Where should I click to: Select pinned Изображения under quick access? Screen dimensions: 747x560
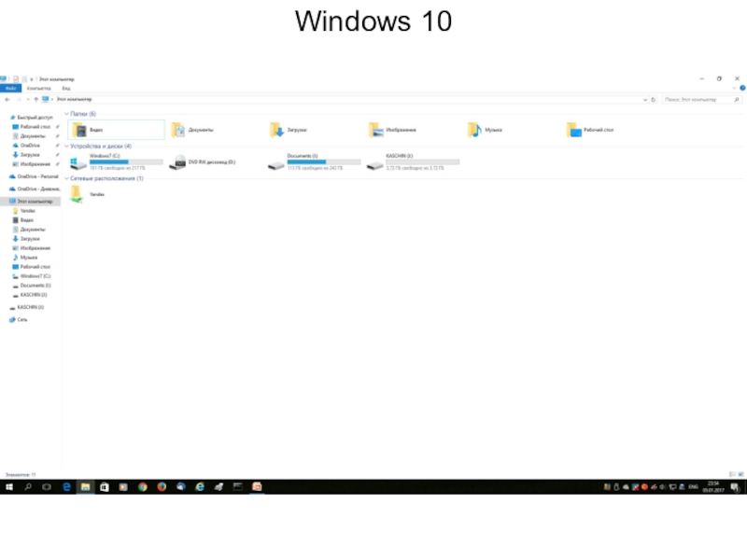click(32, 164)
